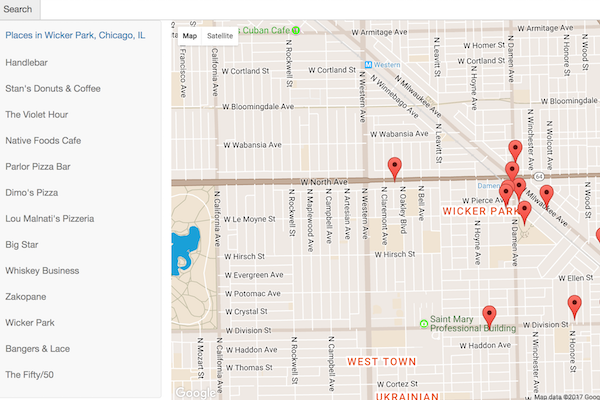
Task: Click the route 64 shield icon
Action: (539, 176)
